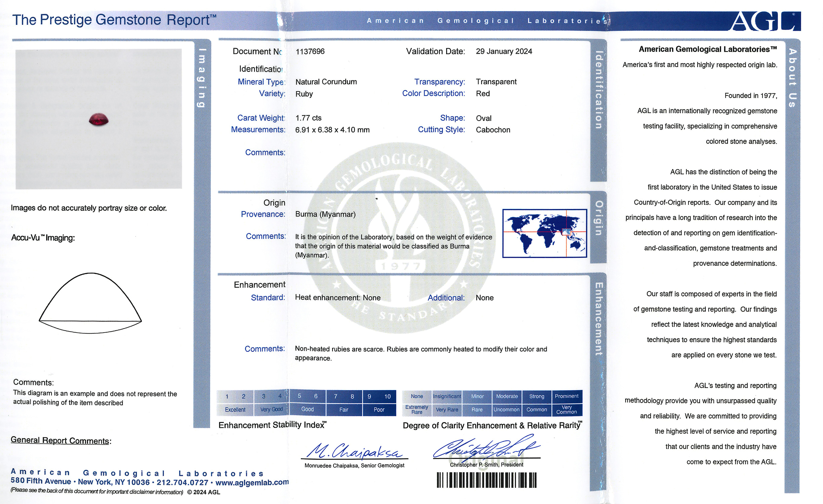Click the Very Common rarity cell
Image resolution: width=823 pixels, height=504 pixels.
(567, 410)
